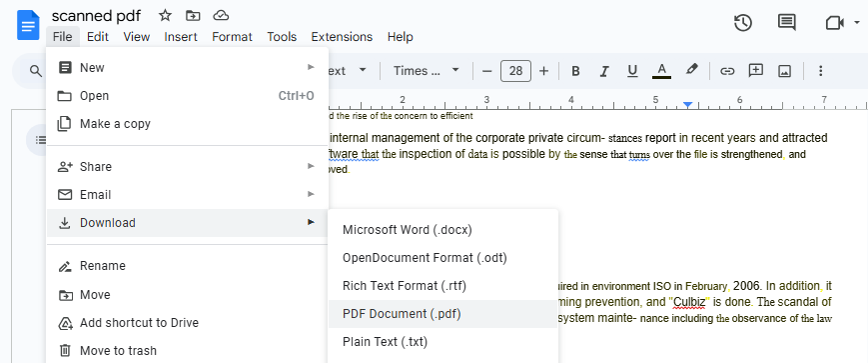Click the trash can icon
The width and height of the screenshot is (868, 363).
pos(65,351)
